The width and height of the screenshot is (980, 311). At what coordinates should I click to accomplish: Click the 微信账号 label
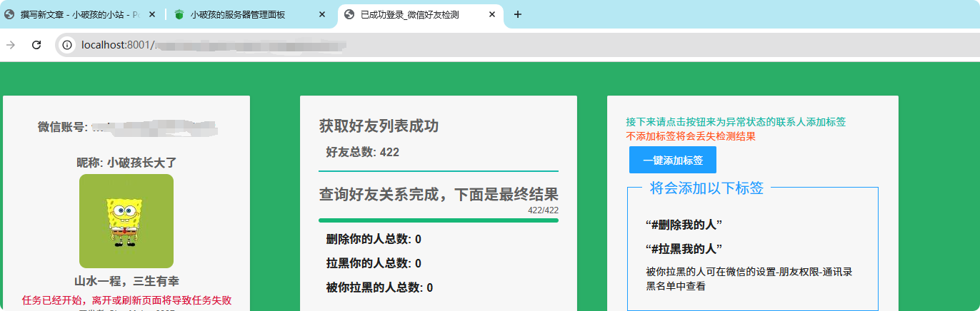(63, 127)
